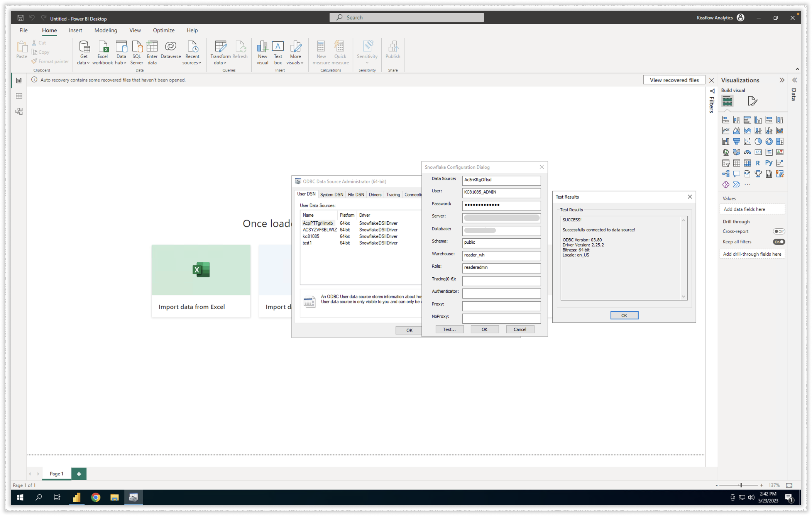Click the Dataverse icon
Screen dimensions: 812x516
coord(171,49)
